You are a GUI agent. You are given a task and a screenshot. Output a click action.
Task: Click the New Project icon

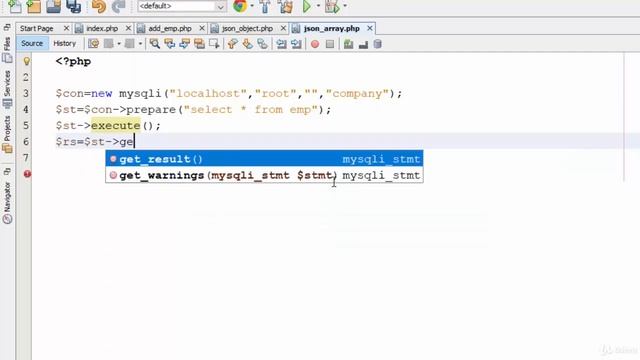33,6
